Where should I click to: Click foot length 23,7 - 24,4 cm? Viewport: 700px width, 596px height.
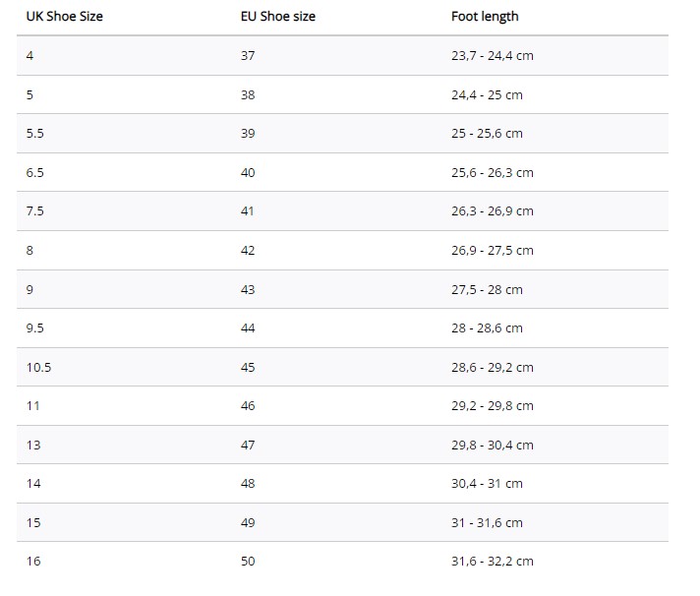click(x=492, y=56)
